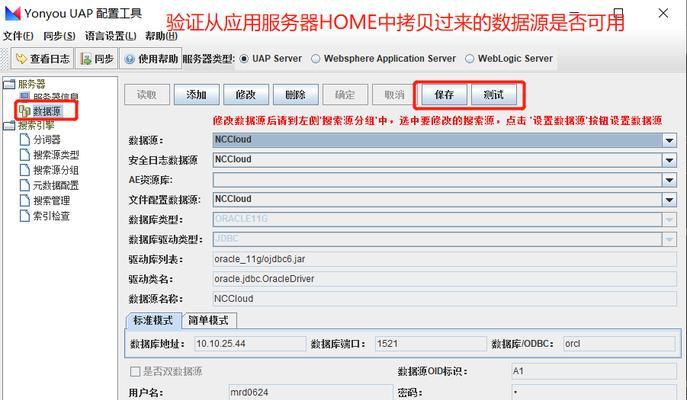The height and width of the screenshot is (400, 687).
Task: Select WebLogic Server radio button
Action: [x=470, y=59]
